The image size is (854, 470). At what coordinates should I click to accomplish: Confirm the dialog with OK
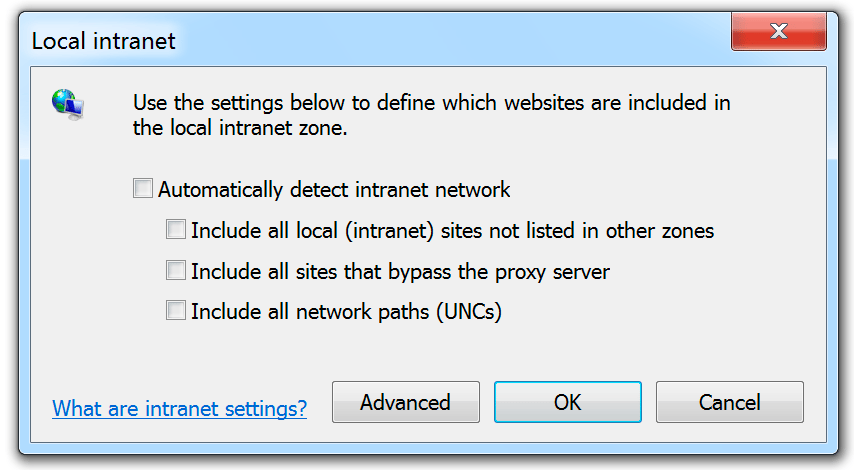[568, 402]
